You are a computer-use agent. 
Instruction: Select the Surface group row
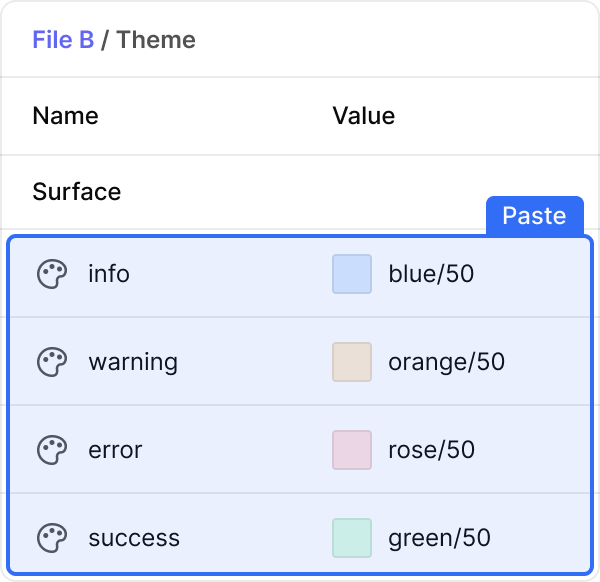click(77, 192)
